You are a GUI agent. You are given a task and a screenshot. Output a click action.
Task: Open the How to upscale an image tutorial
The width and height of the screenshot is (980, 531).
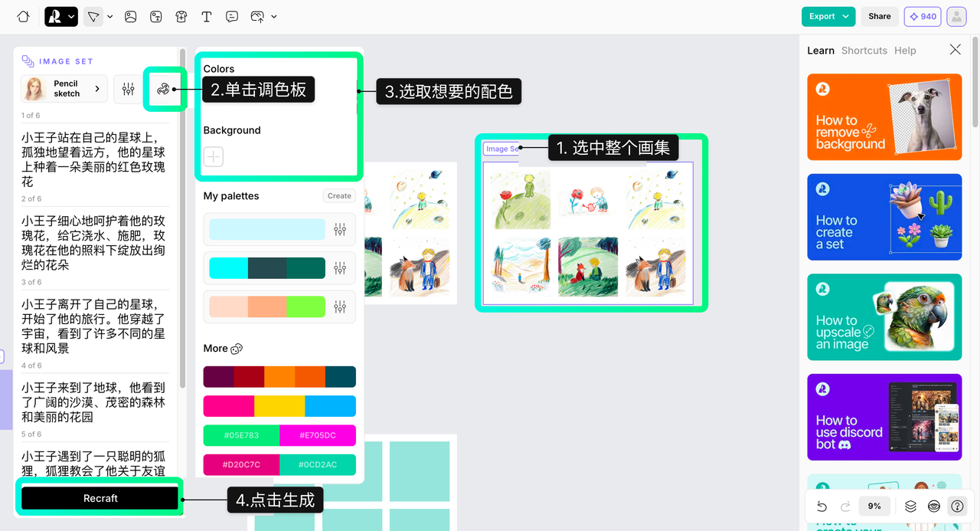coord(884,316)
